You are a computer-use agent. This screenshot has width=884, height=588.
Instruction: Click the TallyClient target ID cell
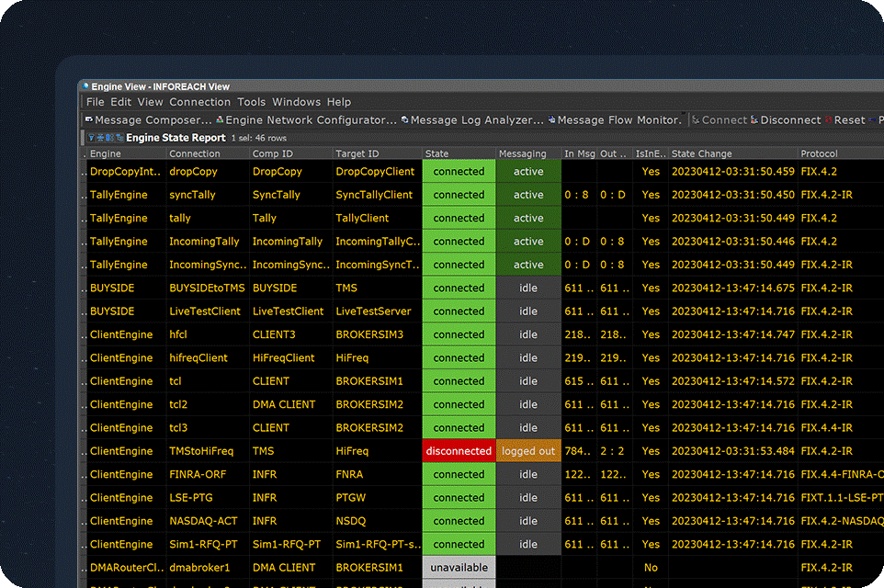pyautogui.click(x=377, y=218)
